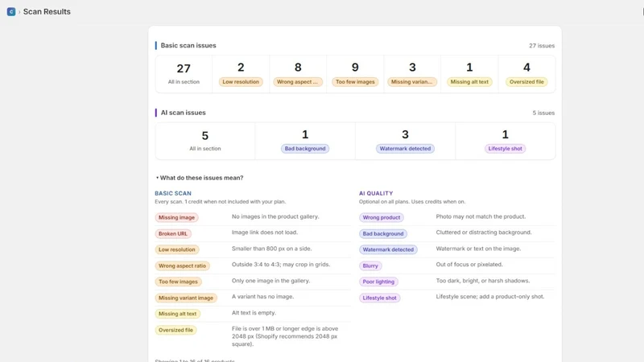Filter by Low resolution issues card

click(x=241, y=74)
